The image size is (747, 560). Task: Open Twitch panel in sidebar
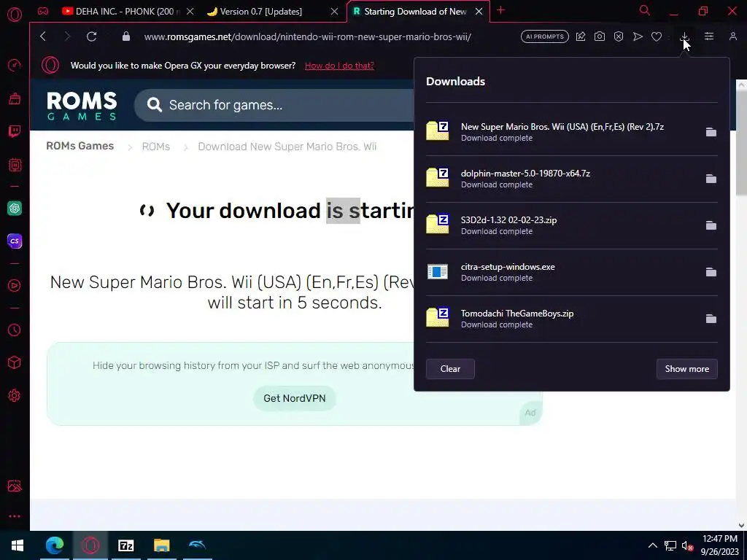(x=15, y=131)
